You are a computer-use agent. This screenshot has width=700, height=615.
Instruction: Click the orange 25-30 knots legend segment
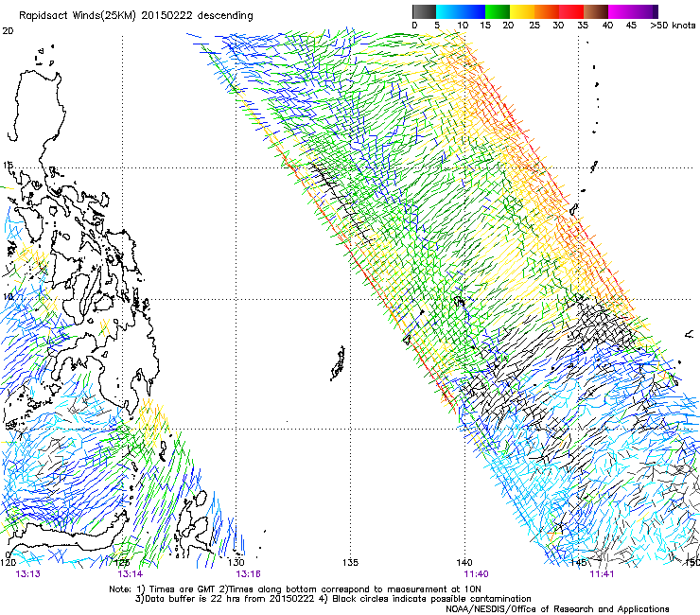(547, 11)
